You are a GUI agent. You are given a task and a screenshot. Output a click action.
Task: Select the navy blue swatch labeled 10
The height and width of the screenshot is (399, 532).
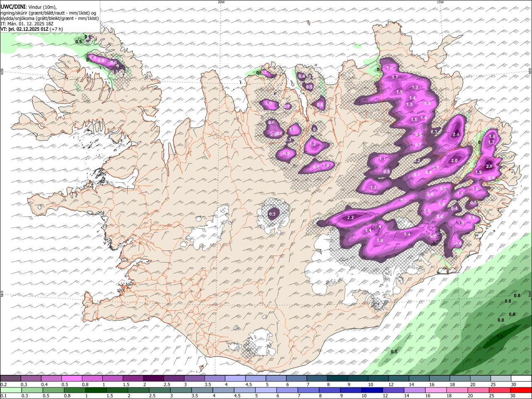pyautogui.click(x=372, y=390)
